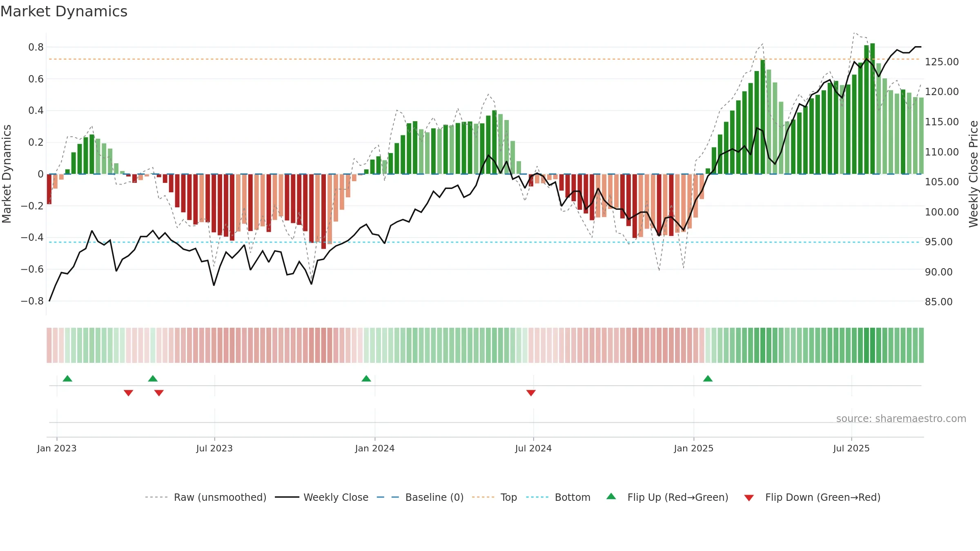Click the Market Dynamics y-axis title
The width and height of the screenshot is (980, 551).
coord(7,174)
